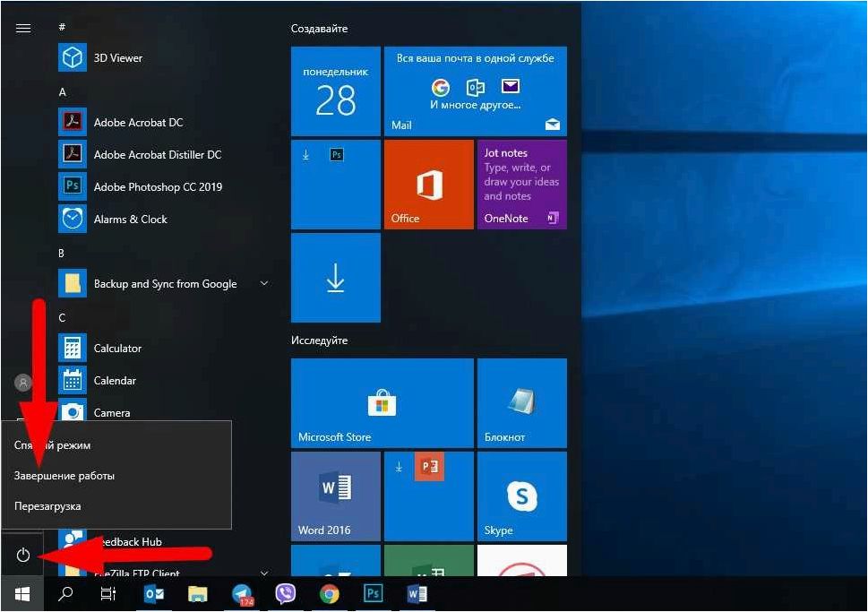Launch Adobe Photoshop CC 2019 from list
Image resolution: width=868 pixels, height=612 pixels.
166,186
